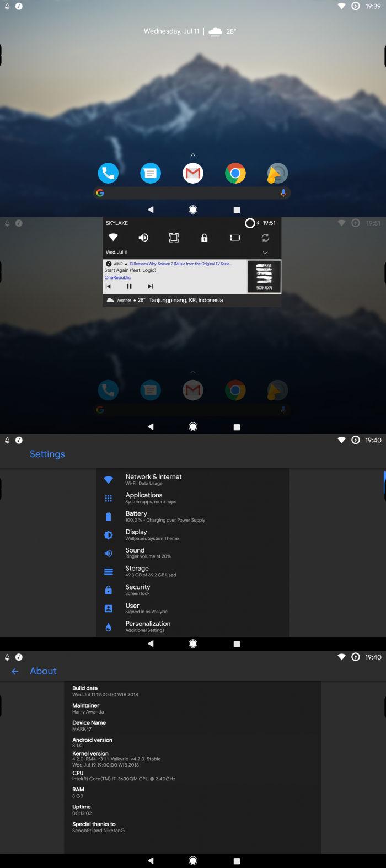Open the Messages app on home screen
The width and height of the screenshot is (386, 868).
coord(151,174)
